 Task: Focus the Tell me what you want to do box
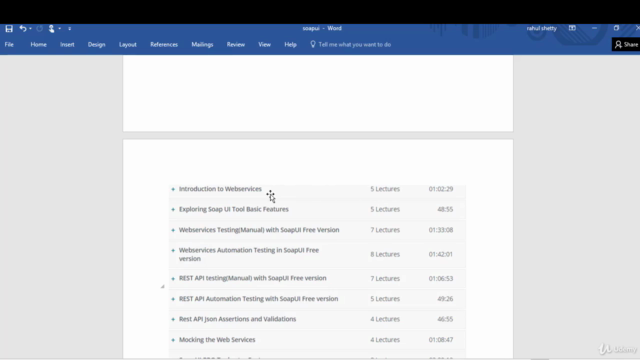pos(355,44)
